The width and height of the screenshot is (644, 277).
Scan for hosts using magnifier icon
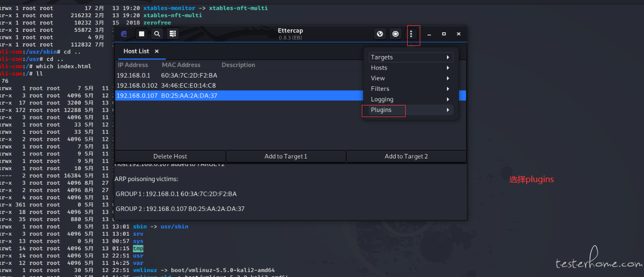pyautogui.click(x=157, y=34)
